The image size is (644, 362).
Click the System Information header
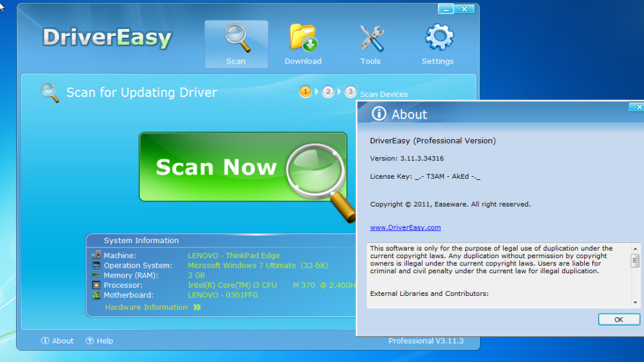click(x=141, y=240)
